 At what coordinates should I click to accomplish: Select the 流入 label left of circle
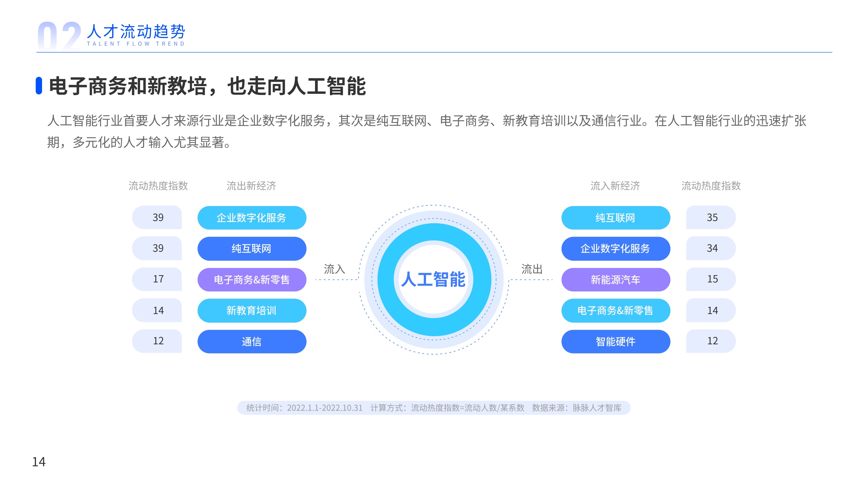(x=334, y=269)
